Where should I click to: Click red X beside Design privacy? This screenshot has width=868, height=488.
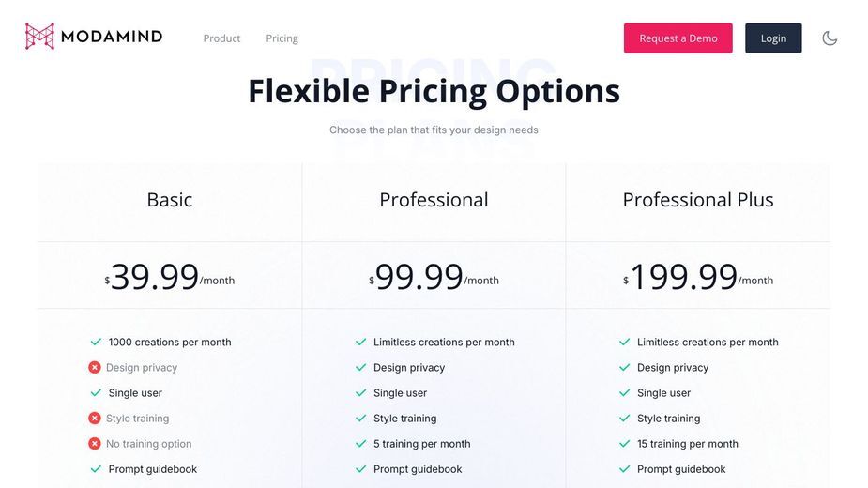pyautogui.click(x=95, y=367)
